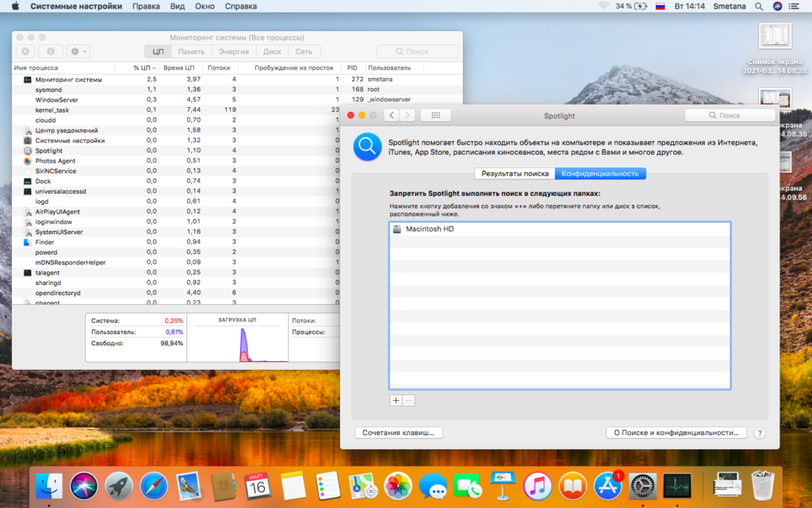This screenshot has width=812, height=508.
Task: Open Contacts book icon in Dock
Action: click(223, 487)
